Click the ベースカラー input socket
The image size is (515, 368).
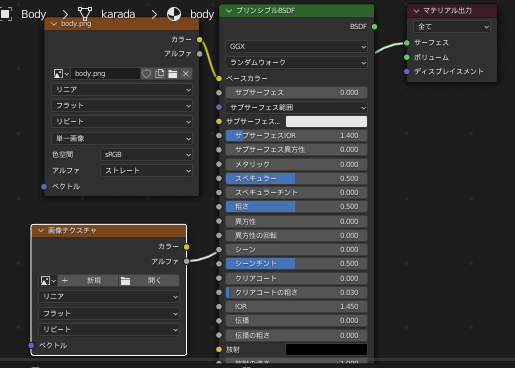[x=219, y=79]
